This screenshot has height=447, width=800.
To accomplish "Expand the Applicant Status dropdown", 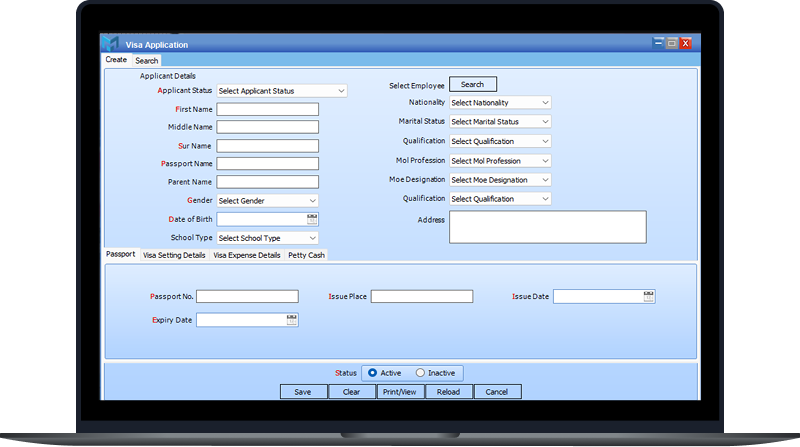I will [x=282, y=91].
